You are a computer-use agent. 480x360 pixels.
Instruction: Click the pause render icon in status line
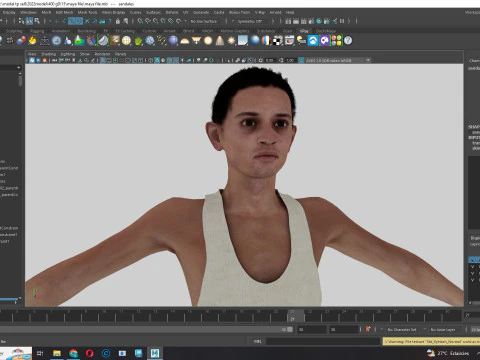[x=342, y=21]
